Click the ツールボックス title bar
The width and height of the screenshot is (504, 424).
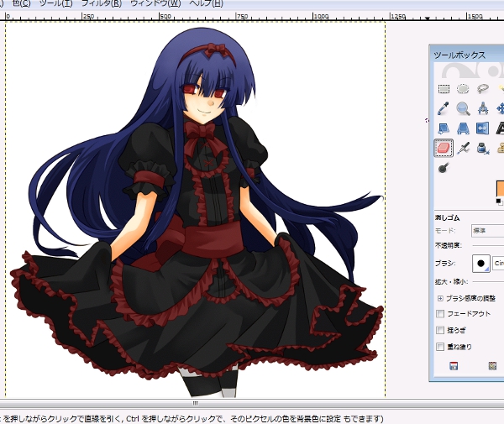(x=467, y=55)
